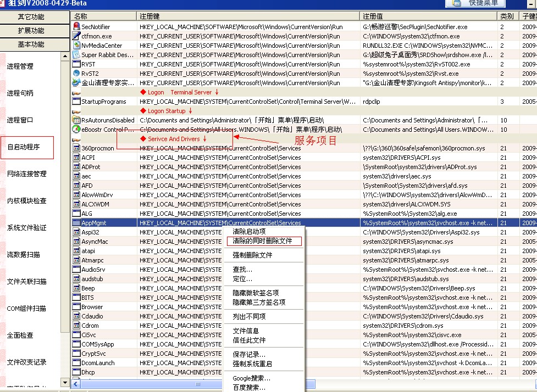Screen dimensions: 537x392
Task: Click the Beep driver icon
Action: pyautogui.click(x=76, y=288)
